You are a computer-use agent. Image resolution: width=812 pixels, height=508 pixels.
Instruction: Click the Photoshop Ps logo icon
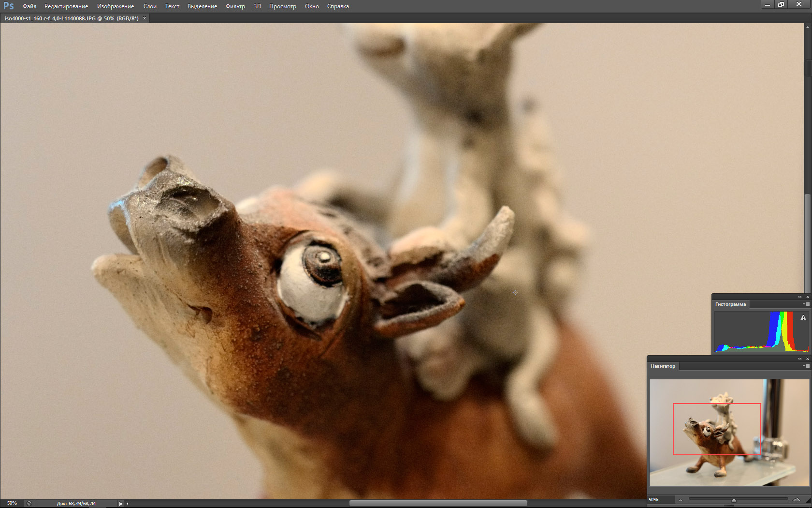tap(9, 6)
